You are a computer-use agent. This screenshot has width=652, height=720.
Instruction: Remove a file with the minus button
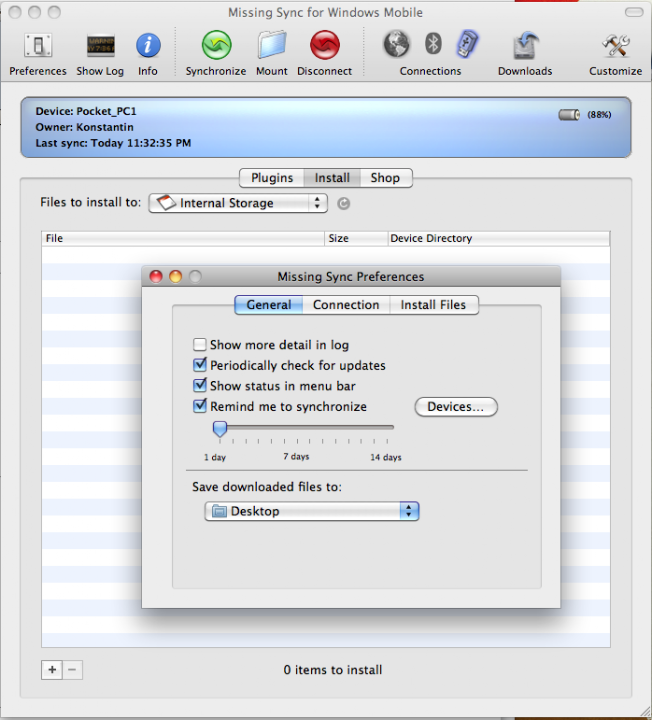click(x=72, y=670)
